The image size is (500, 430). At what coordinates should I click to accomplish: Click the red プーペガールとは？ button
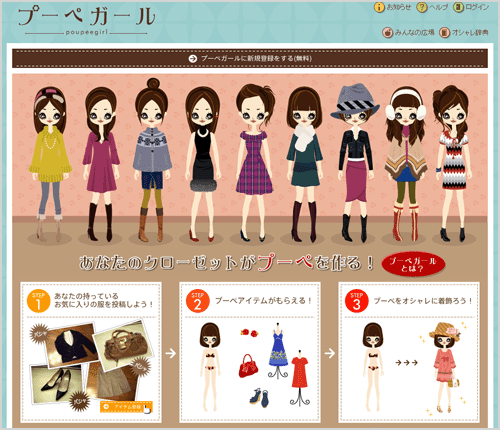[x=413, y=265]
